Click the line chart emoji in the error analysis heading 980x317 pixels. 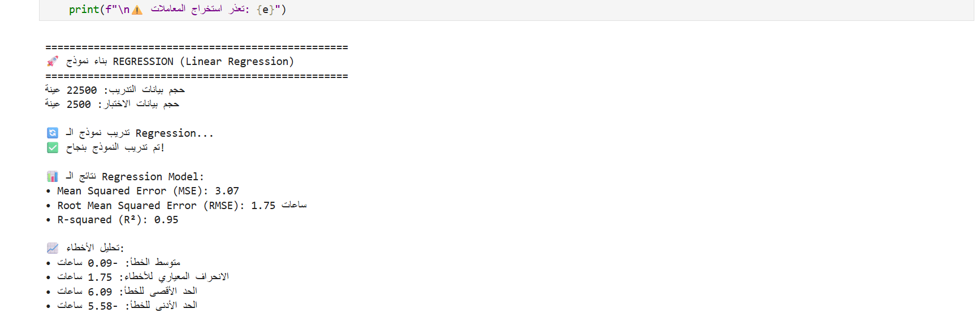tap(53, 248)
